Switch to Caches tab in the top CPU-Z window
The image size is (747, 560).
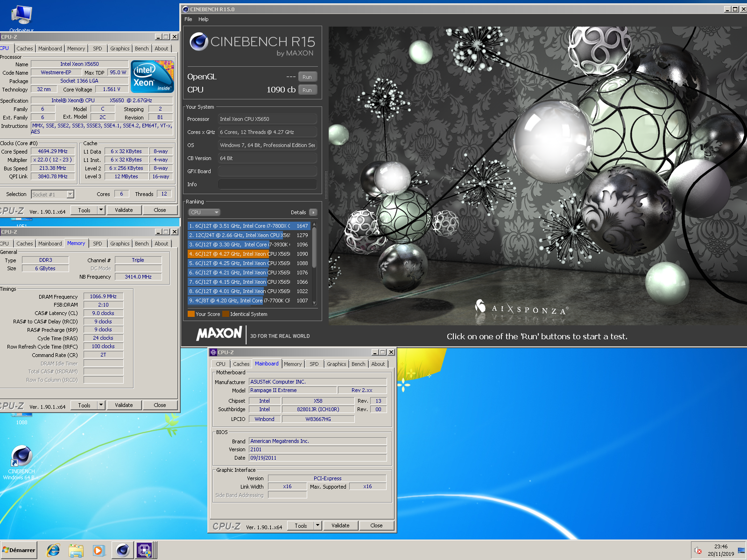point(25,49)
